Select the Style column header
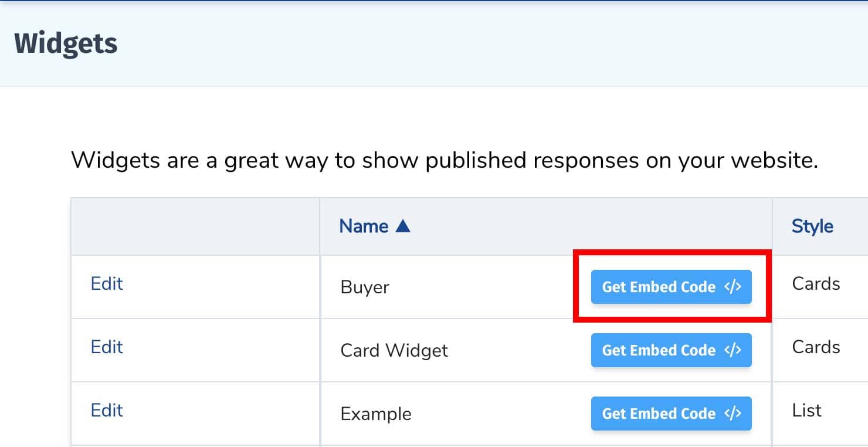868x447 pixels. point(812,226)
